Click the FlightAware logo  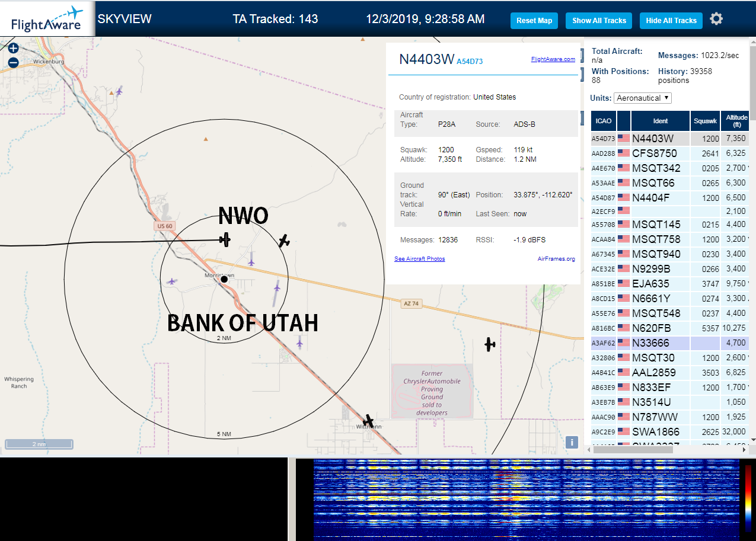coord(47,19)
